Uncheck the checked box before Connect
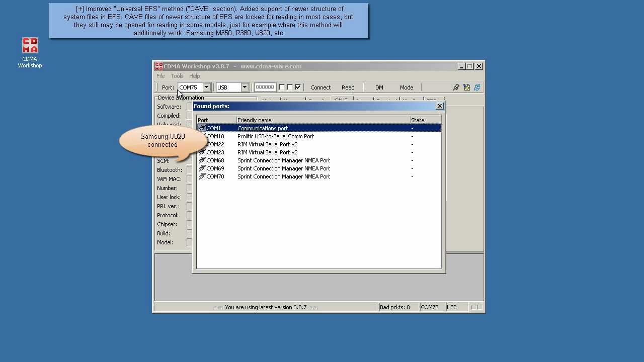This screenshot has height=362, width=644. (x=298, y=87)
